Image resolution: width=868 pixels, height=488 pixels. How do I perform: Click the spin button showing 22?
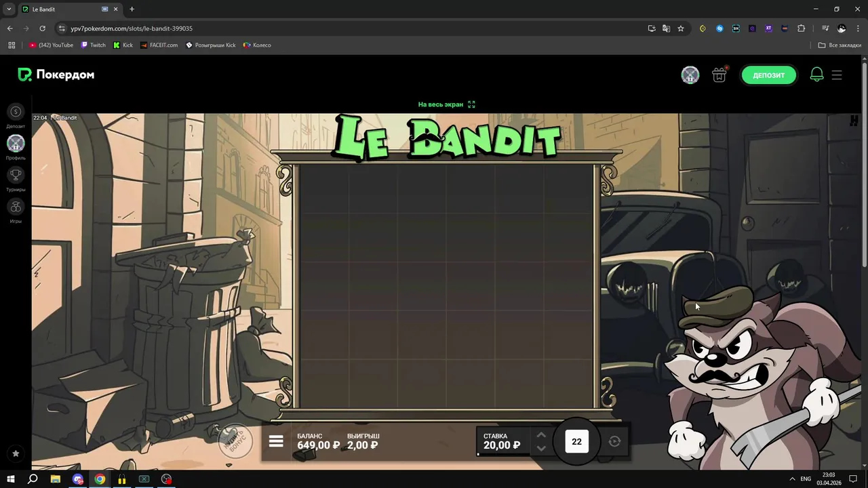[576, 441]
